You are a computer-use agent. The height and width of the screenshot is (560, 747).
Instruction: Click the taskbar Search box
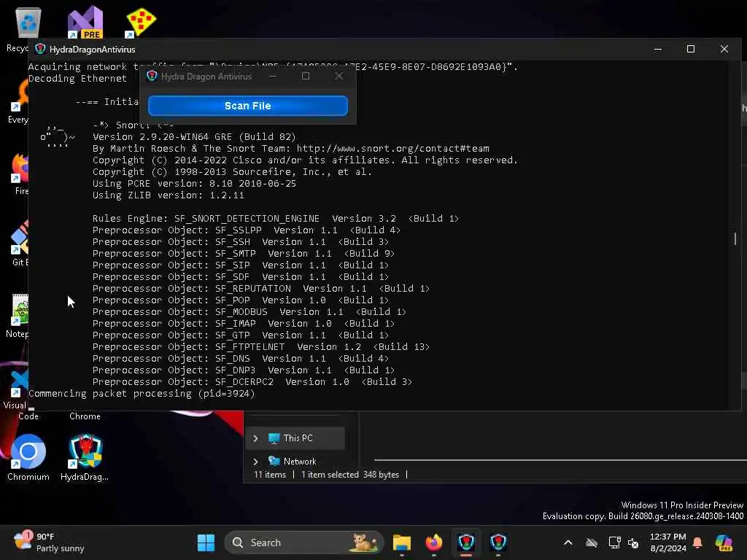[x=303, y=542]
